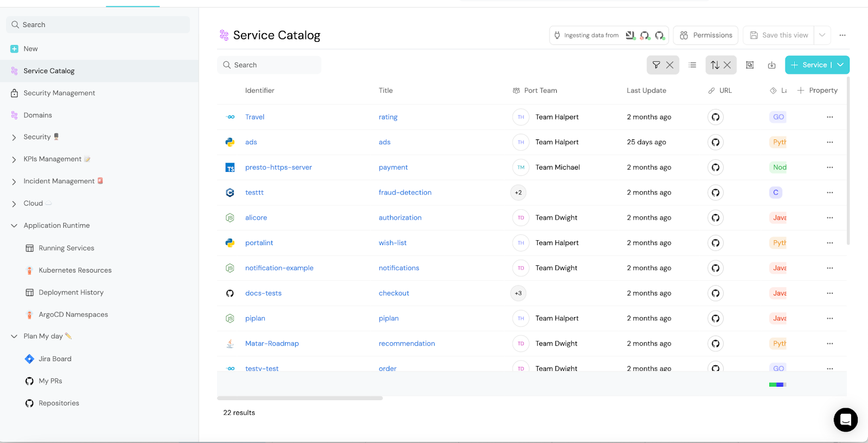Clear the active filter with X

click(670, 65)
